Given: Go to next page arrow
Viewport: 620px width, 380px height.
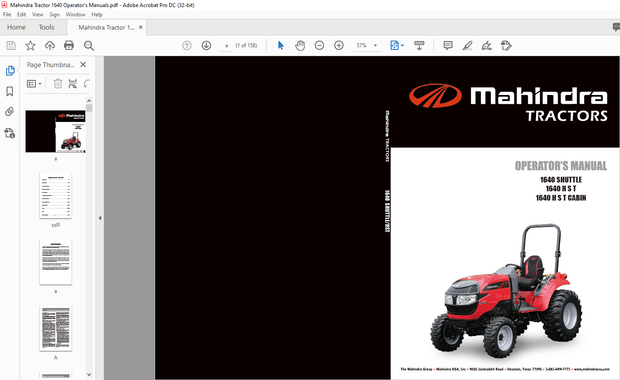Looking at the screenshot, I should (x=206, y=45).
